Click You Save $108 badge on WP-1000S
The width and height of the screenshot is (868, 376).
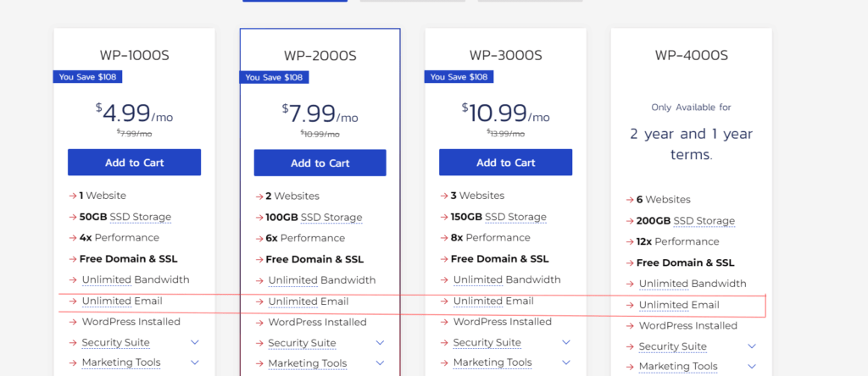pos(87,77)
